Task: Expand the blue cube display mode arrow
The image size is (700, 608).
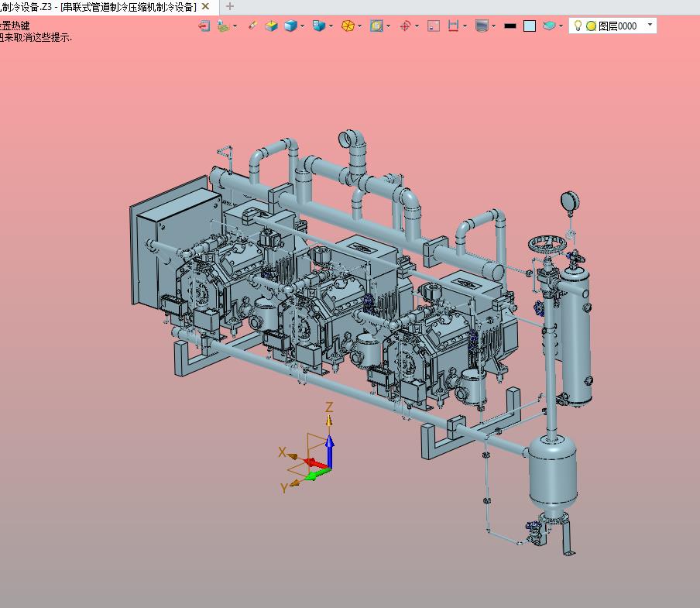Action: [302, 26]
